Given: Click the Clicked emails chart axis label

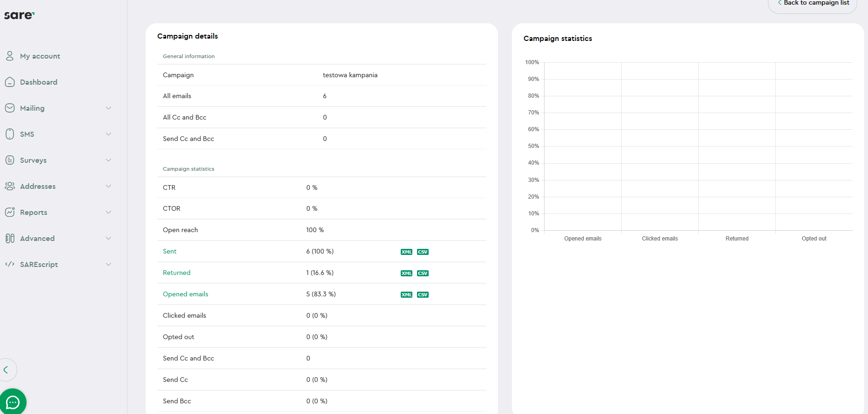Looking at the screenshot, I should click(659, 239).
